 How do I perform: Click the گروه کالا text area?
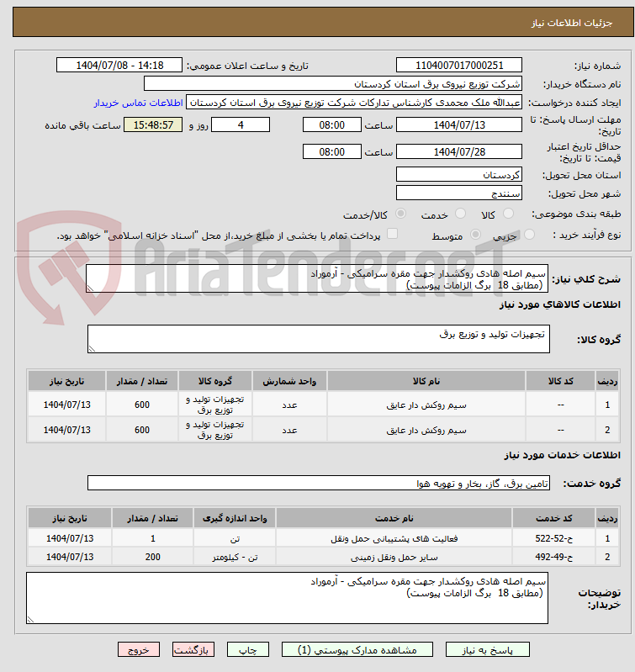point(319,339)
